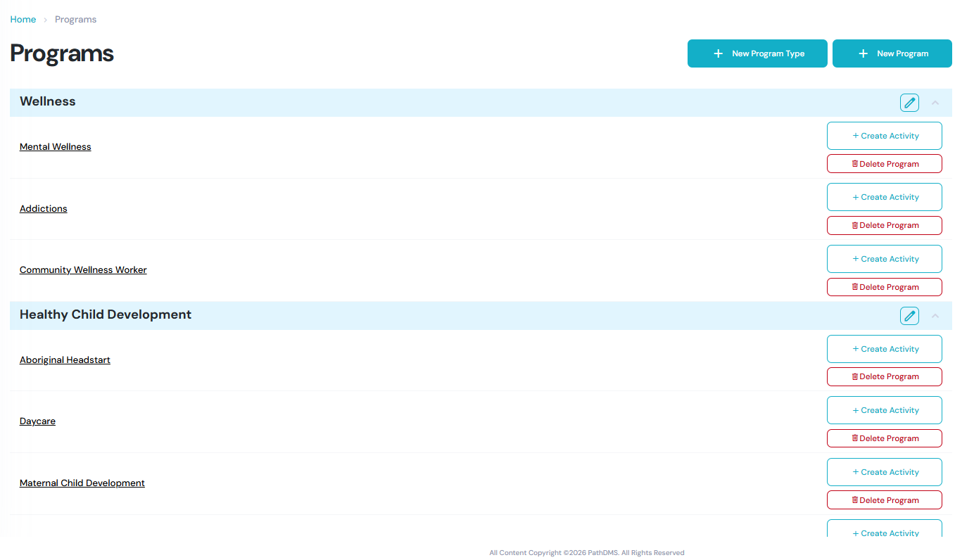Open the Daycare program link
Screen dimensions: 955x560
pyautogui.click(x=37, y=421)
